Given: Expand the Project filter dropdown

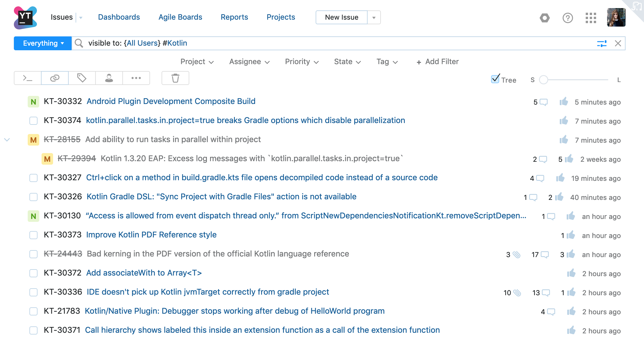Looking at the screenshot, I should click(x=196, y=62).
